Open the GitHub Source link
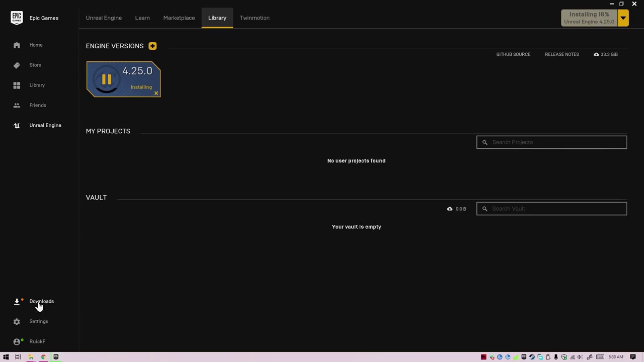The height and width of the screenshot is (362, 644). pos(513,54)
